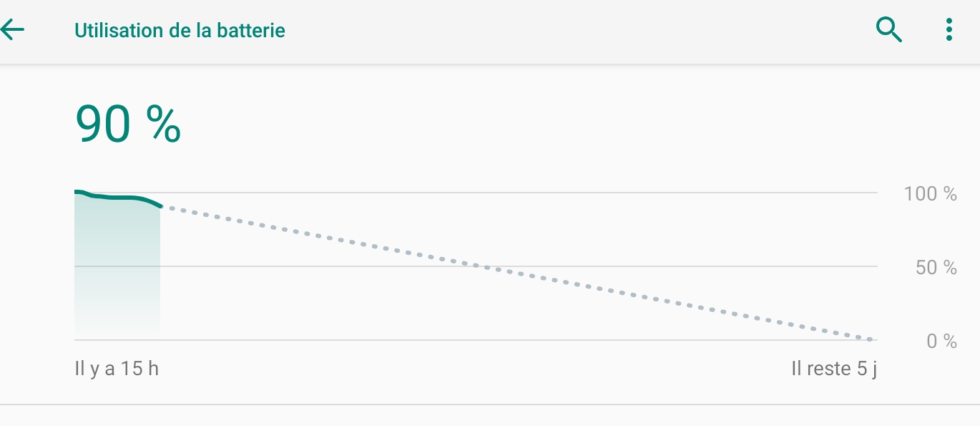This screenshot has height=426, width=980.
Task: Select the 0 % axis label
Action: click(941, 342)
